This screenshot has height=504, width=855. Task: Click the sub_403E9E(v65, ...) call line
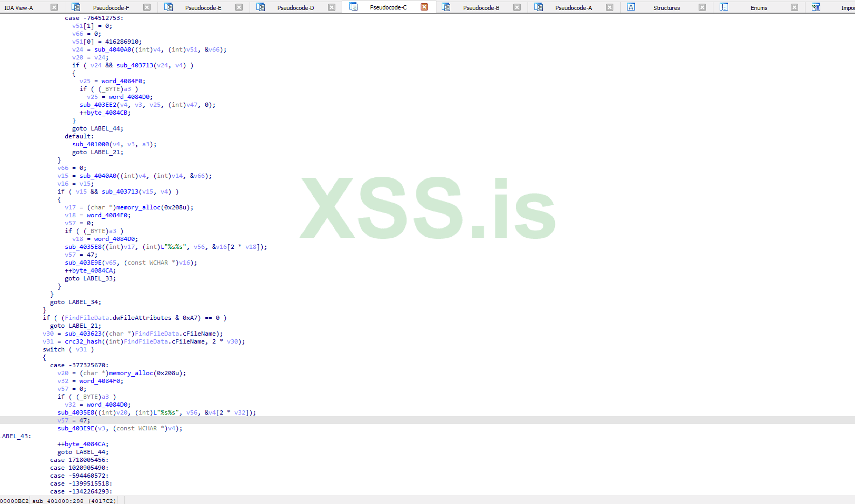point(131,263)
